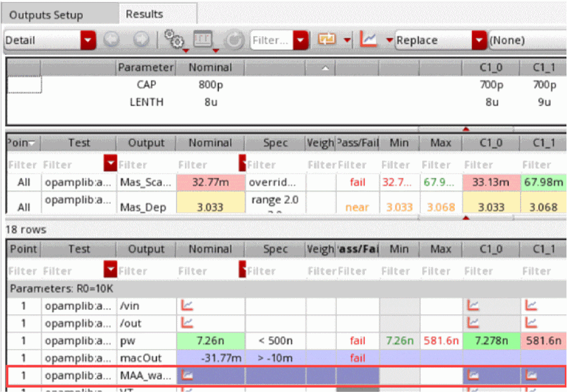Plot the /vin C1_1 waveform icon
This screenshot has height=392, width=567.
click(x=531, y=305)
